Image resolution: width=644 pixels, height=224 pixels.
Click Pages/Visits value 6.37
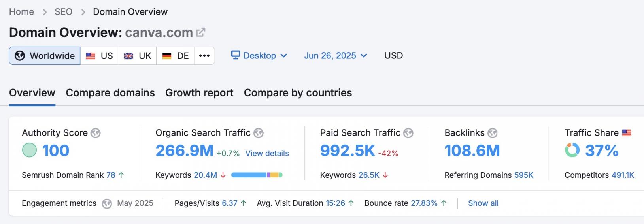[x=230, y=203]
